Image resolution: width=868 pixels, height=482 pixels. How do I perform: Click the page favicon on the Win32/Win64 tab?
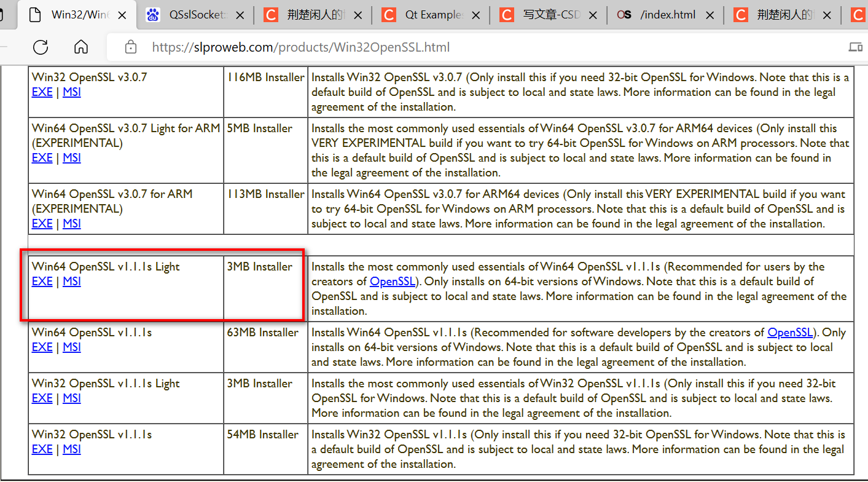36,15
